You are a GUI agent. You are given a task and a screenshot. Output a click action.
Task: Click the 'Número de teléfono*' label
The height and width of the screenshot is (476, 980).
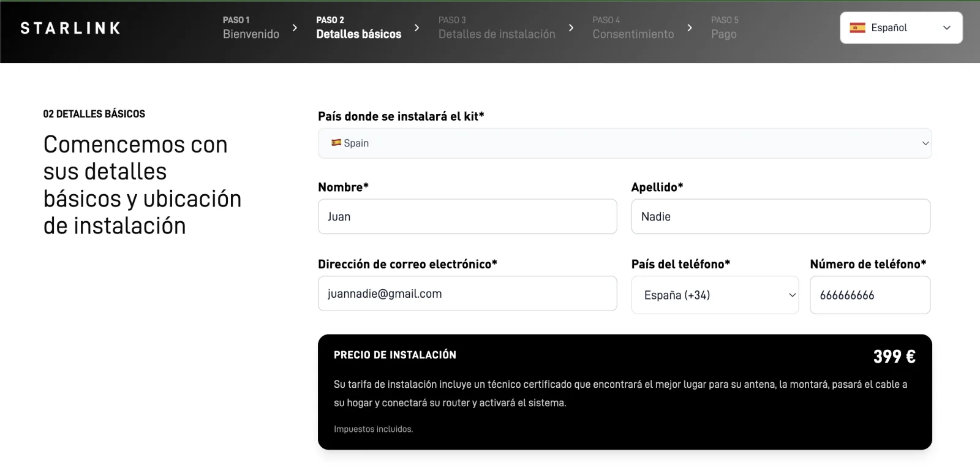coord(868,264)
